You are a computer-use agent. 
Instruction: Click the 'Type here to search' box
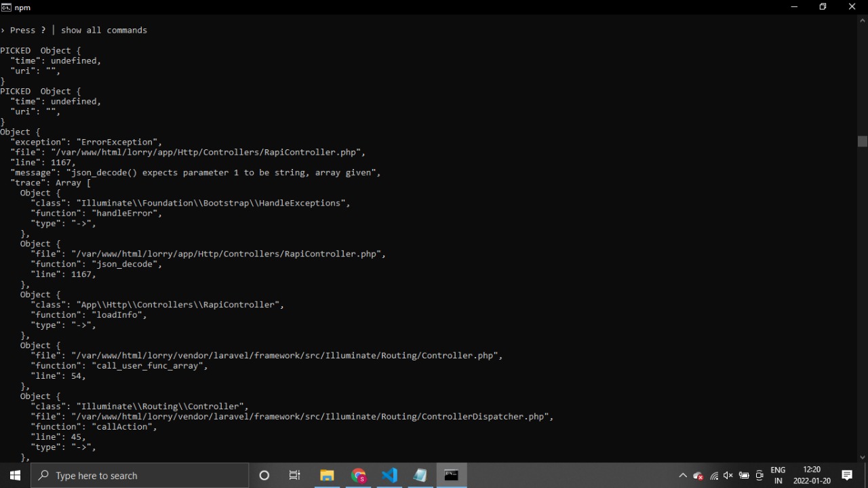pyautogui.click(x=142, y=475)
